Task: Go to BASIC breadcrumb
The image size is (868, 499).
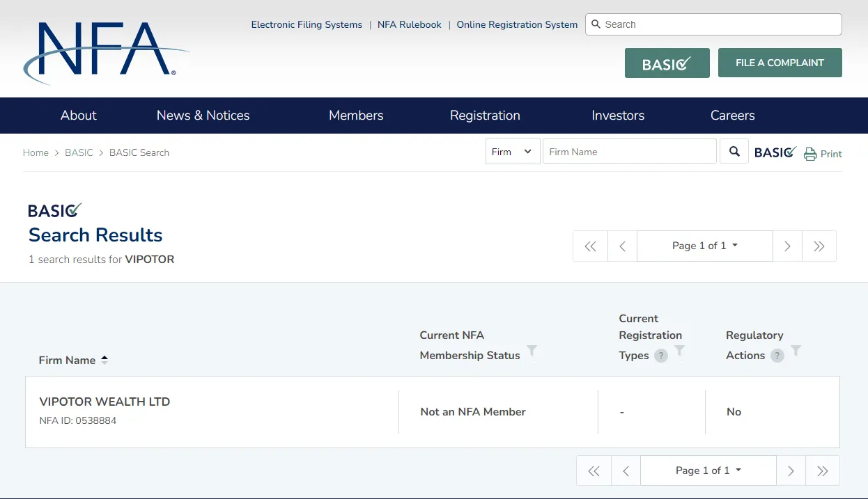Action: click(79, 152)
